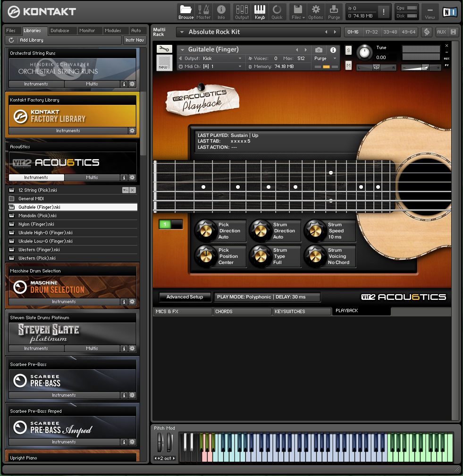Show Orchestral String Runs Instruments
463x476 pixels.
click(36, 84)
